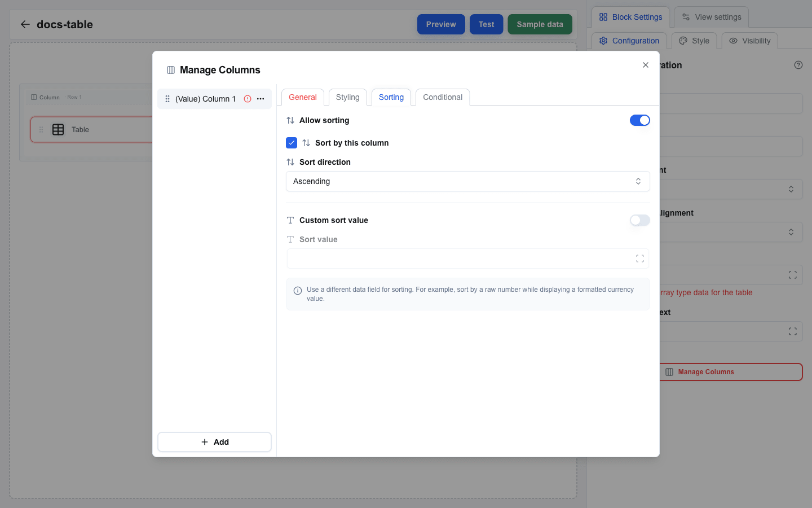
Task: Click the info icon in the sorting hint
Action: point(298,291)
